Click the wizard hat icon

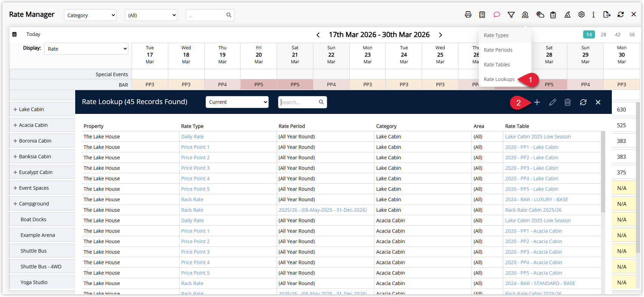(567, 15)
